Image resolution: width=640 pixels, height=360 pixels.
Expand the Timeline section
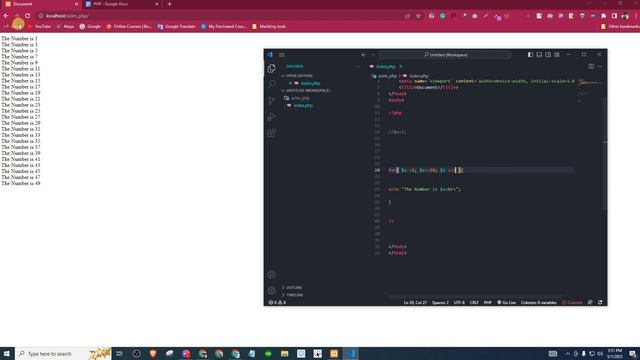(x=293, y=295)
